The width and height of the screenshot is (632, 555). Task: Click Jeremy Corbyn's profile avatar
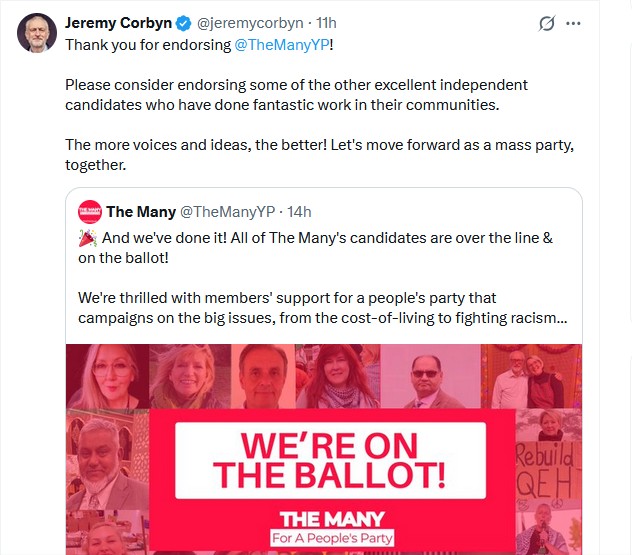click(x=36, y=34)
